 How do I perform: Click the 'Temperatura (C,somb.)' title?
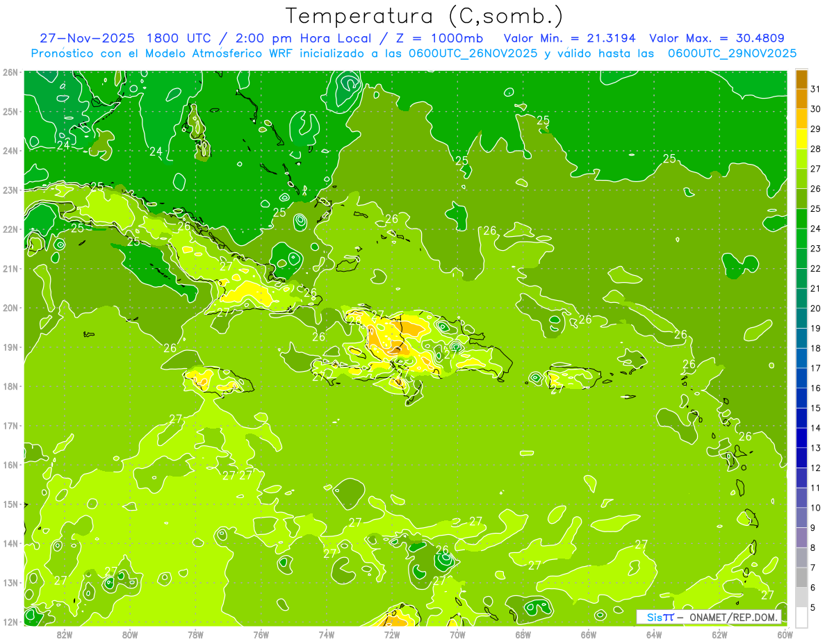(x=425, y=16)
